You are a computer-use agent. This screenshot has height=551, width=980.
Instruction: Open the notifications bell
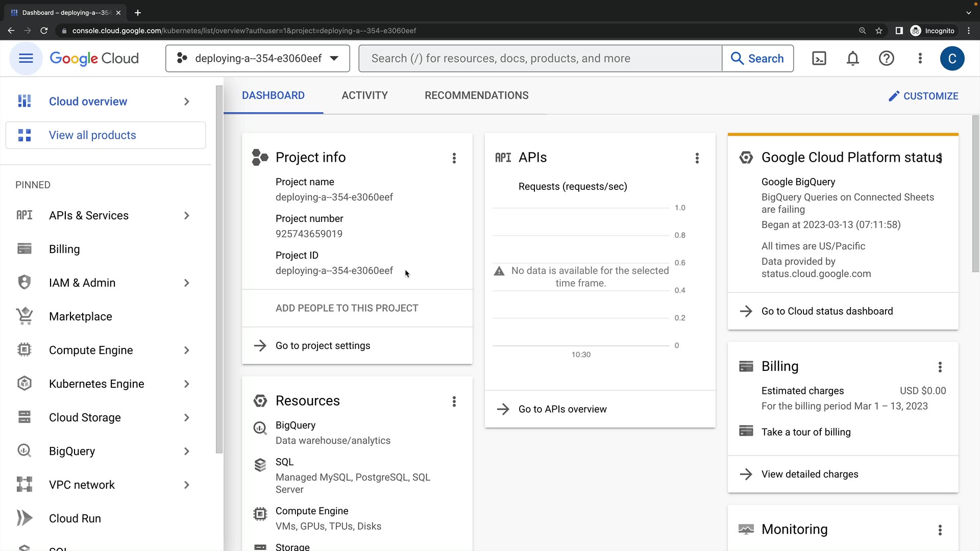click(852, 59)
